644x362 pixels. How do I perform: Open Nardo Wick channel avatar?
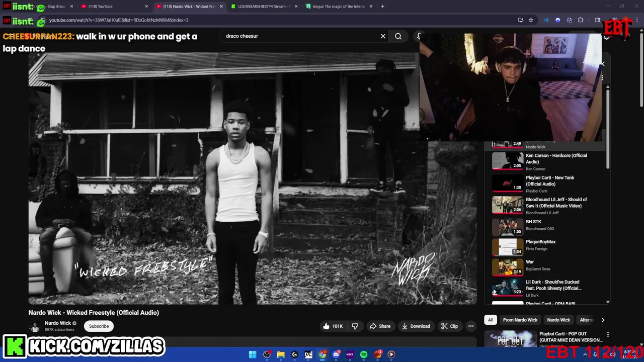point(35,326)
